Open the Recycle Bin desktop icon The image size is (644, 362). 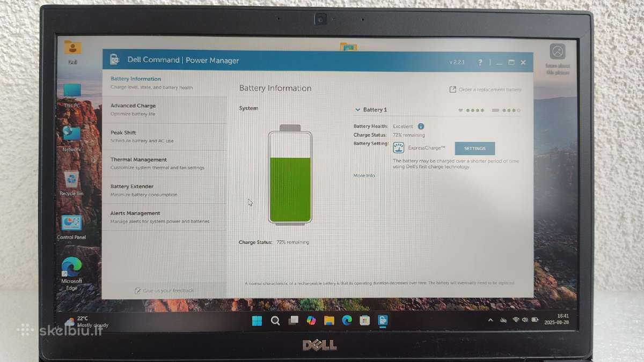click(71, 184)
